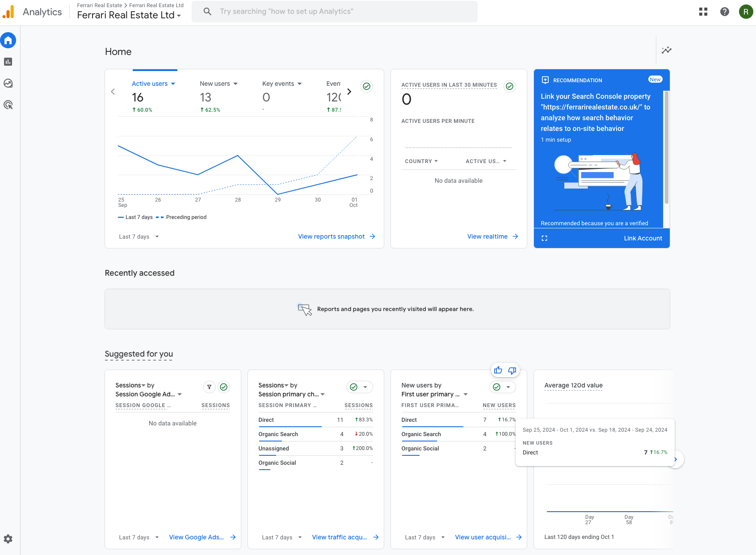Click View traffic acqu... link
Screen dimensions: 756x555
pos(345,537)
